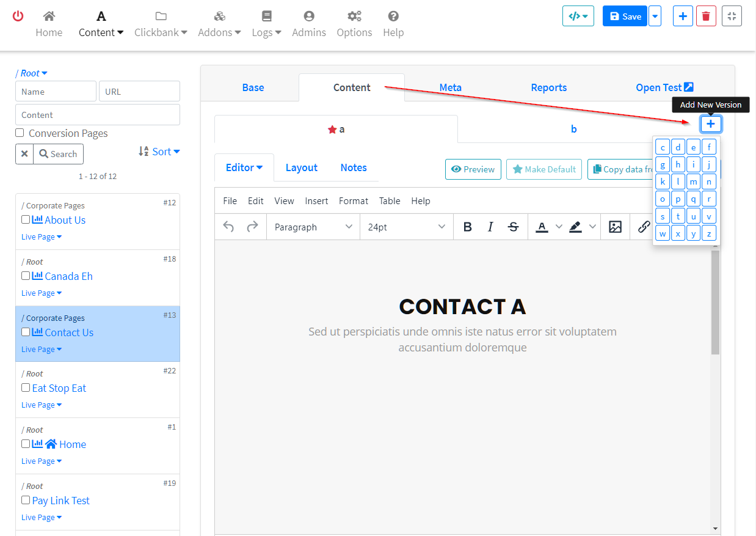Click the strikethrough formatting icon
This screenshot has width=756, height=536.
pos(514,227)
